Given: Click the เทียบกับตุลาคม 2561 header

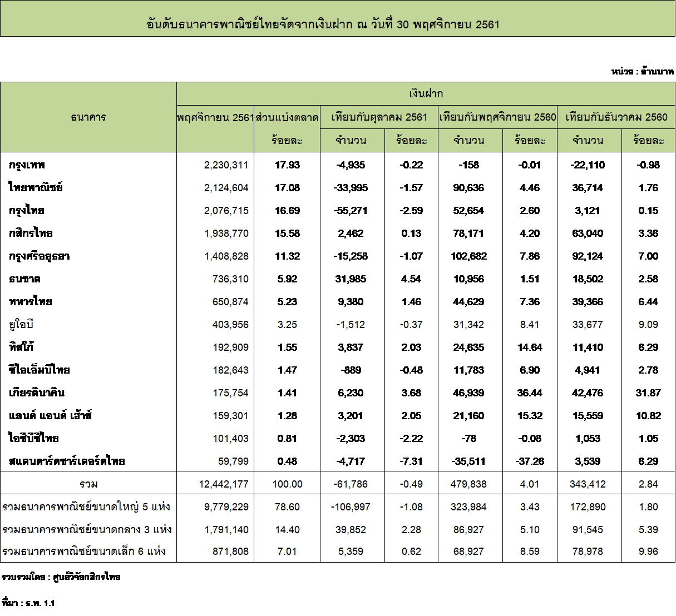Looking at the screenshot, I should (379, 117).
